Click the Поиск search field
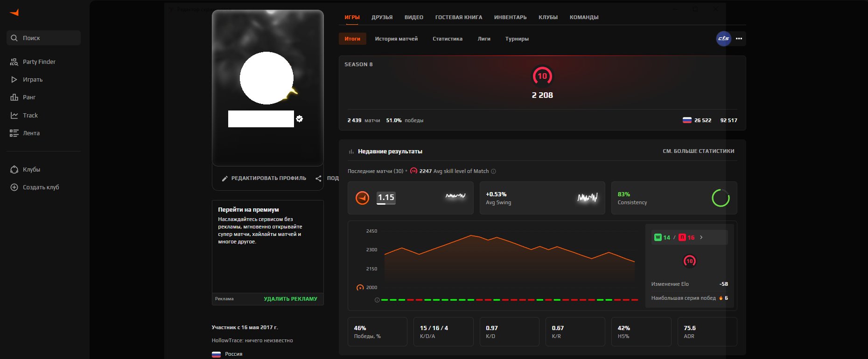 point(44,38)
